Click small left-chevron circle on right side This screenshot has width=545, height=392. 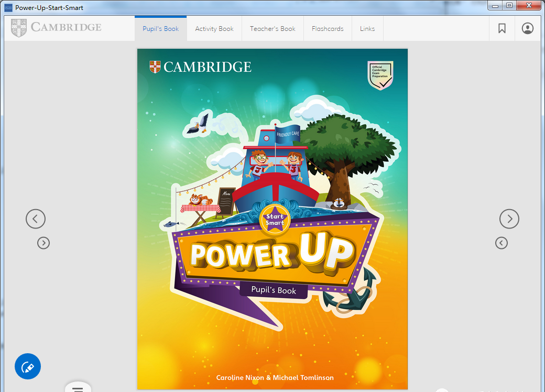(501, 243)
